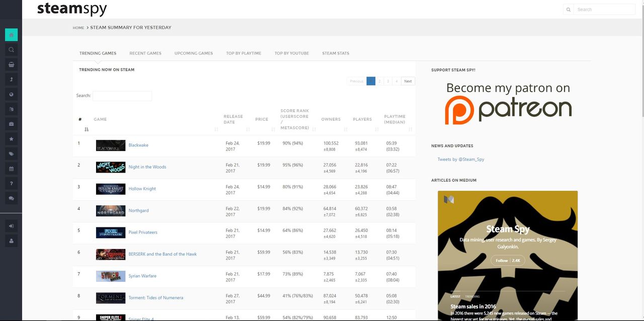Open the Syrian Warfare game link

(x=142, y=276)
